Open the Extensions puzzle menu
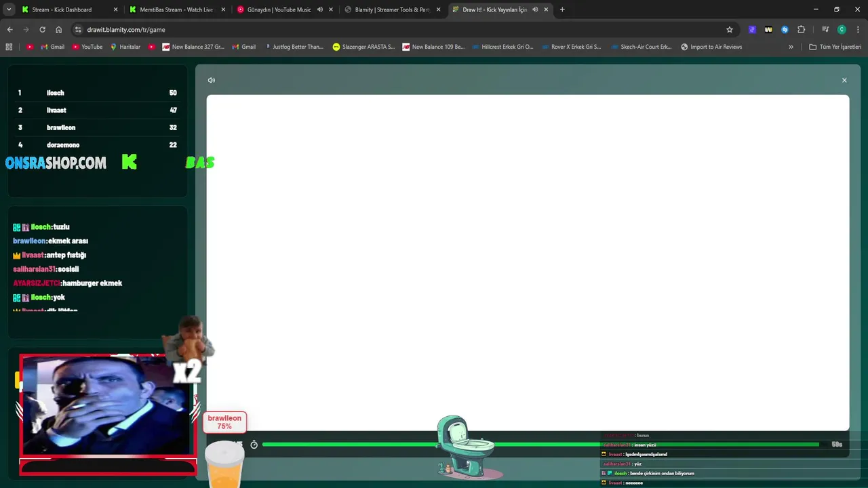The width and height of the screenshot is (868, 488). coord(801,30)
